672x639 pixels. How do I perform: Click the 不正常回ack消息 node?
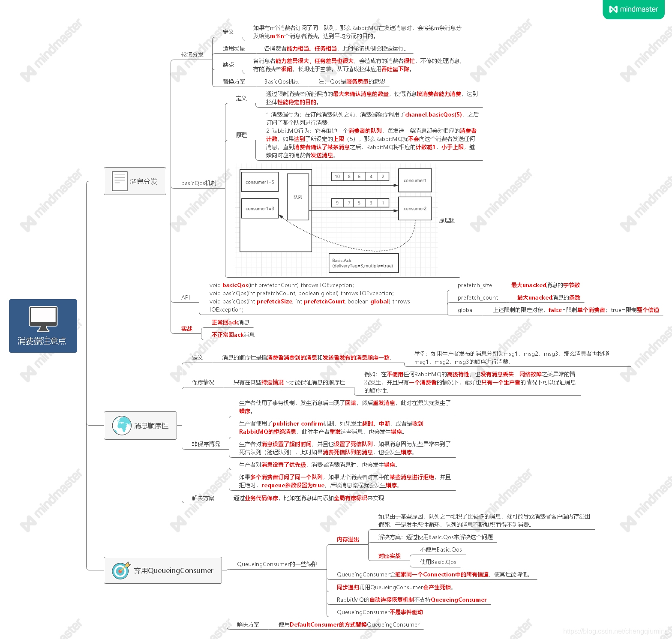tap(233, 335)
